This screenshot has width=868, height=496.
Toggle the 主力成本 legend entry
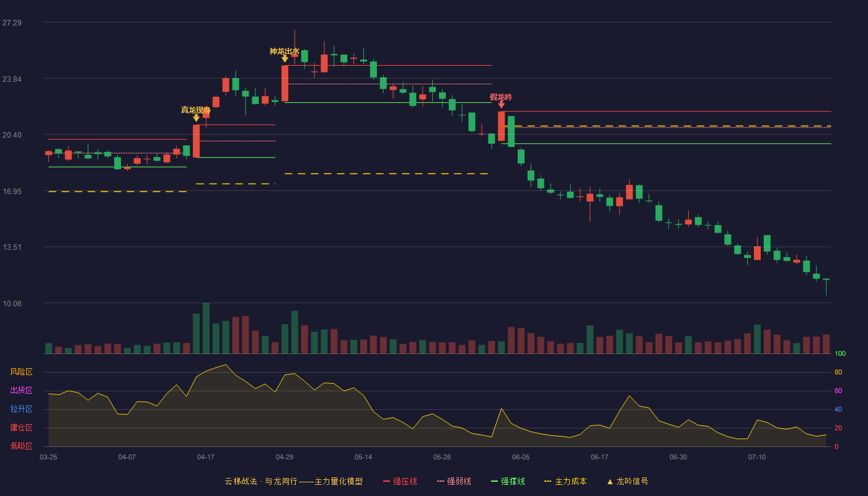(x=565, y=482)
